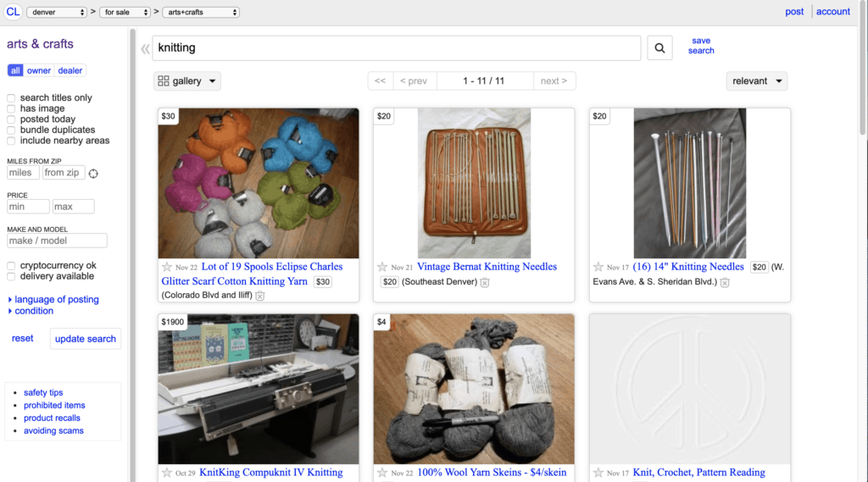Focus the miles input field

point(23,173)
